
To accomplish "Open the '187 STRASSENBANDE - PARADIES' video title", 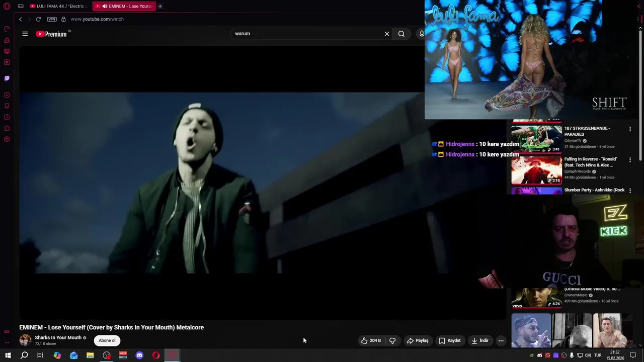I will pos(587,131).
